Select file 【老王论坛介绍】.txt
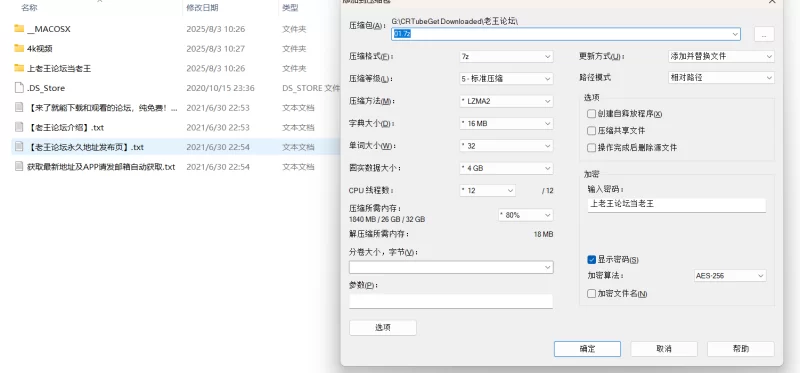 click(66, 128)
